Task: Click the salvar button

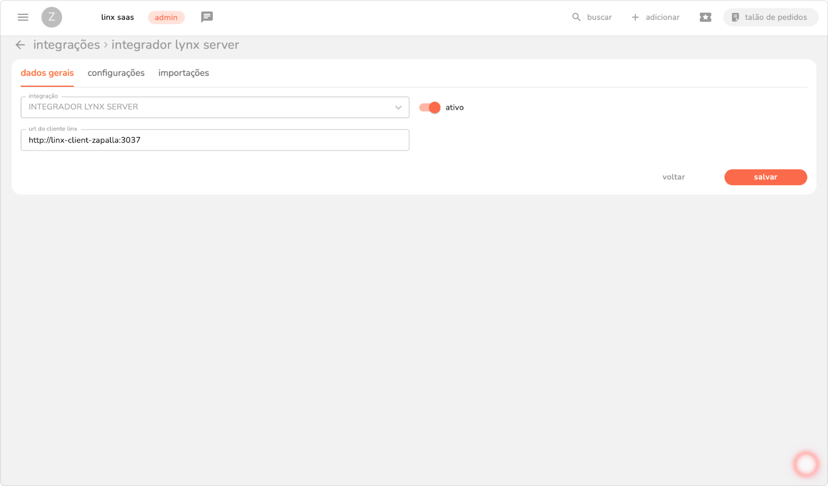Action: (x=765, y=177)
